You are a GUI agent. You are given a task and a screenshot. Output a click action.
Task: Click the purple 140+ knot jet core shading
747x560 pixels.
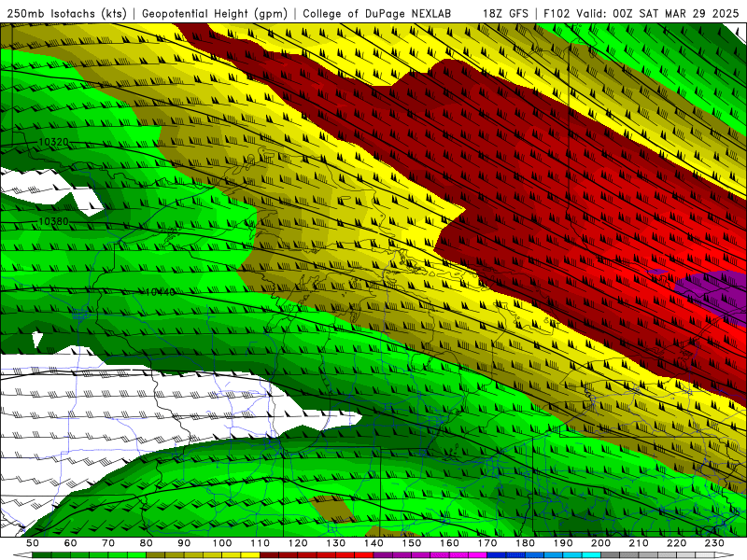(712, 293)
